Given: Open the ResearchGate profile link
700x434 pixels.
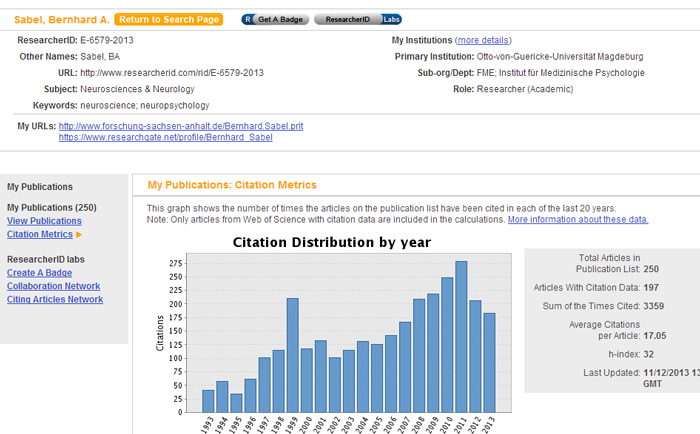Looking at the screenshot, I should point(166,138).
